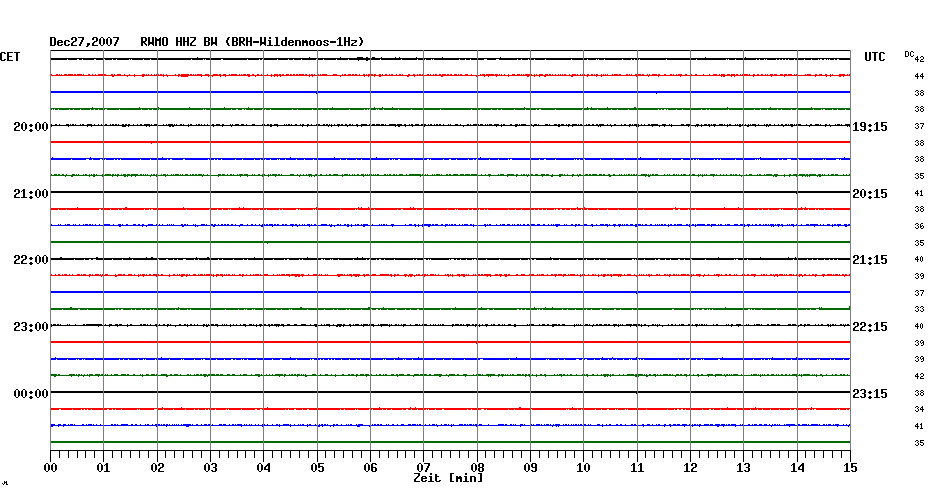Click minute tick label 14 on axis

click(x=797, y=468)
